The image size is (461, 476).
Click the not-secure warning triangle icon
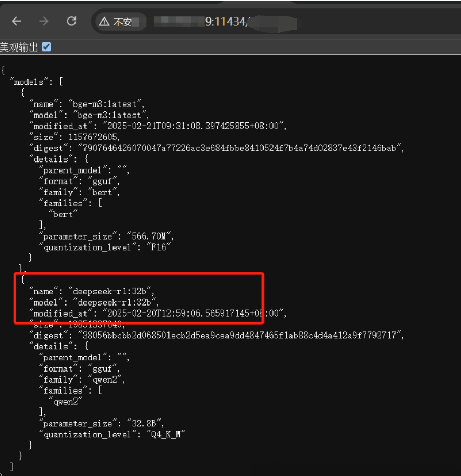point(104,22)
